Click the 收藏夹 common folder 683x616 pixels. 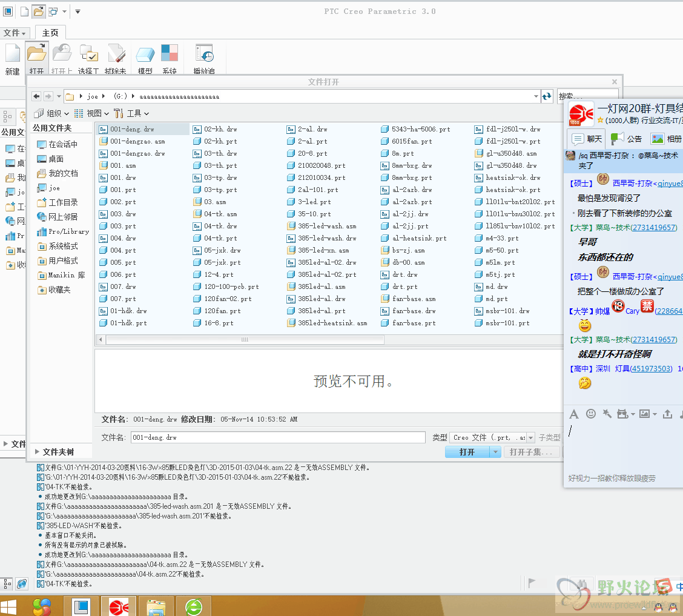click(x=54, y=290)
